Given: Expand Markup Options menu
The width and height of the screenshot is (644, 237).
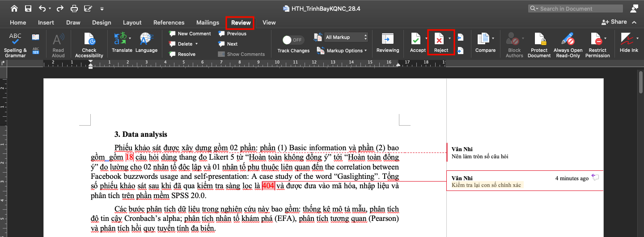Looking at the screenshot, I should (x=342, y=51).
